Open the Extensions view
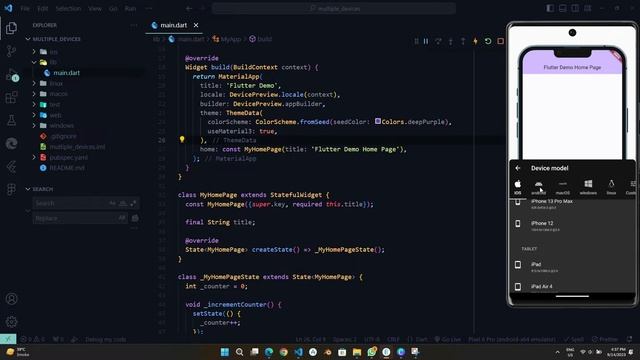This screenshot has width=640, height=360. point(11,98)
